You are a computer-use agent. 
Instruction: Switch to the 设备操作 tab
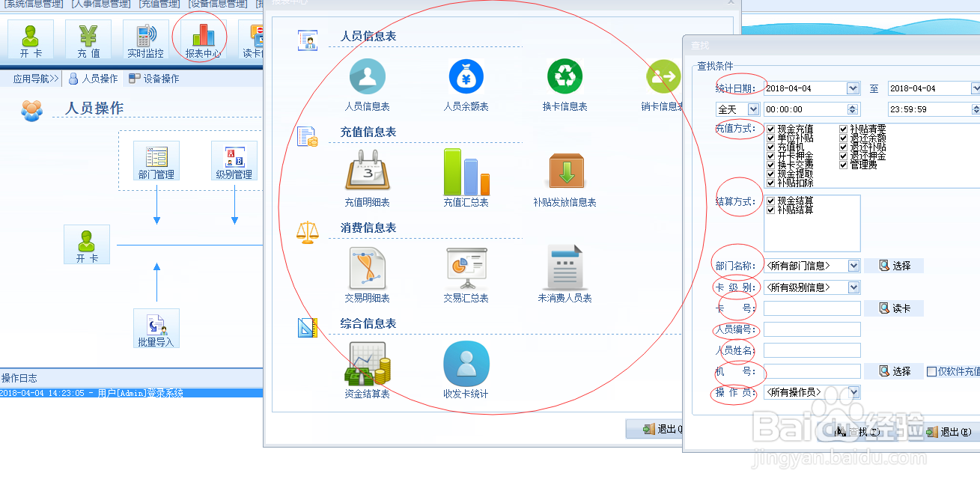tap(154, 79)
